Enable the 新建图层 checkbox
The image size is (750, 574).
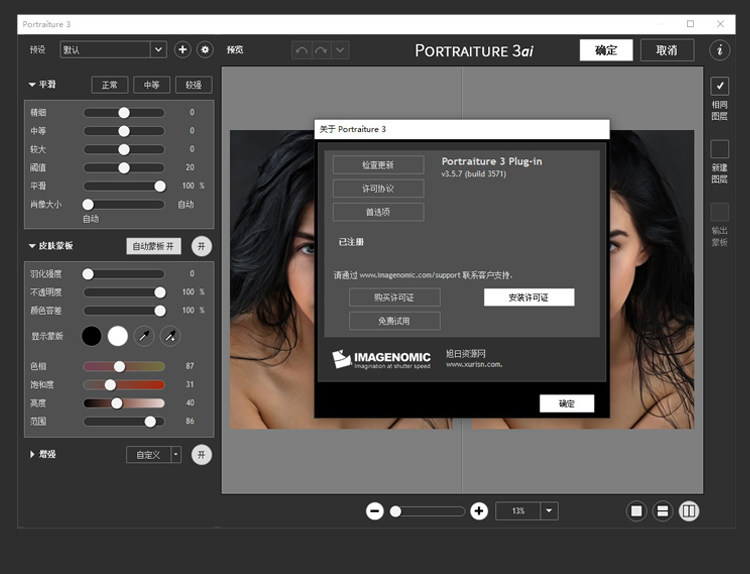coord(719,149)
